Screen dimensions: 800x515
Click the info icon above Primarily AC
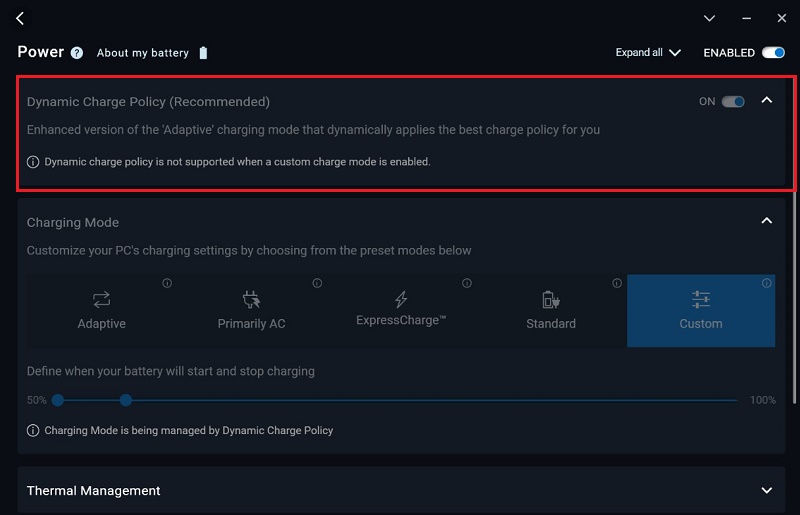[317, 283]
